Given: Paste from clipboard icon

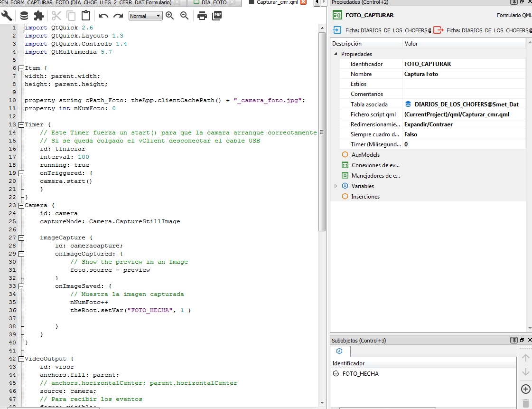Looking at the screenshot, I should 86,16.
